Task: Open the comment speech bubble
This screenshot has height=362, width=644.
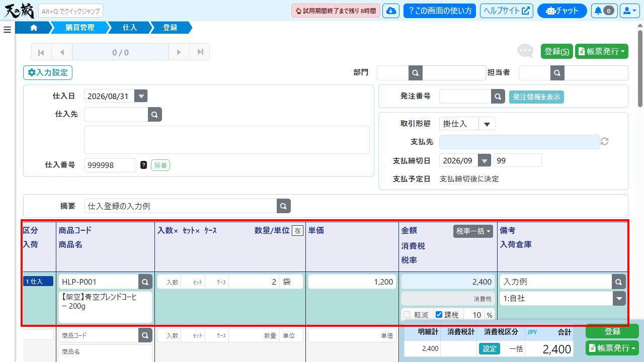Action: coord(525,51)
